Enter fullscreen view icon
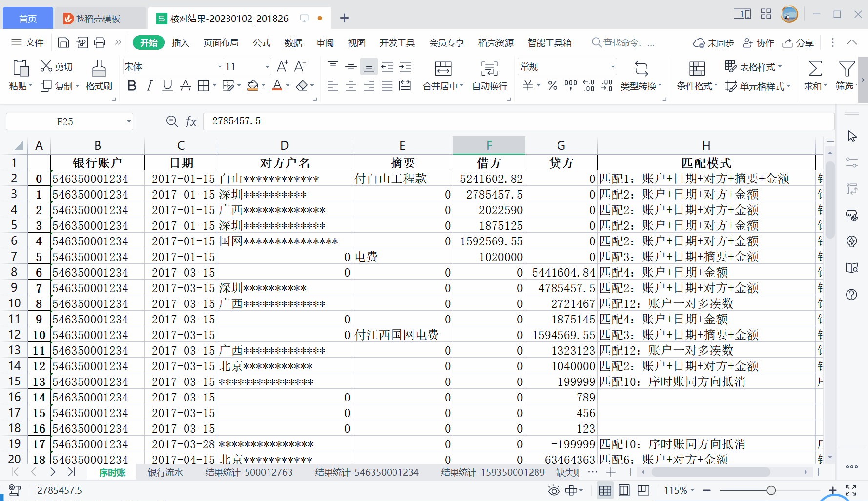 [851, 490]
